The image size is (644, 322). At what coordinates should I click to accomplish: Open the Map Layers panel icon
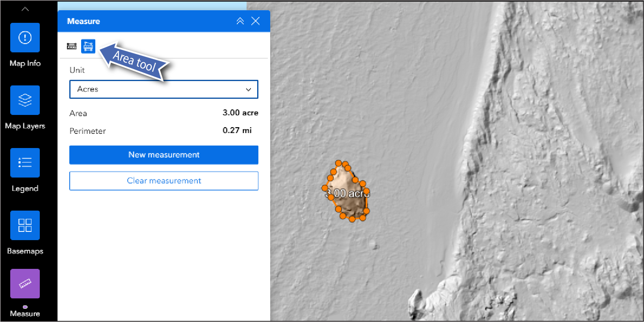(x=25, y=100)
